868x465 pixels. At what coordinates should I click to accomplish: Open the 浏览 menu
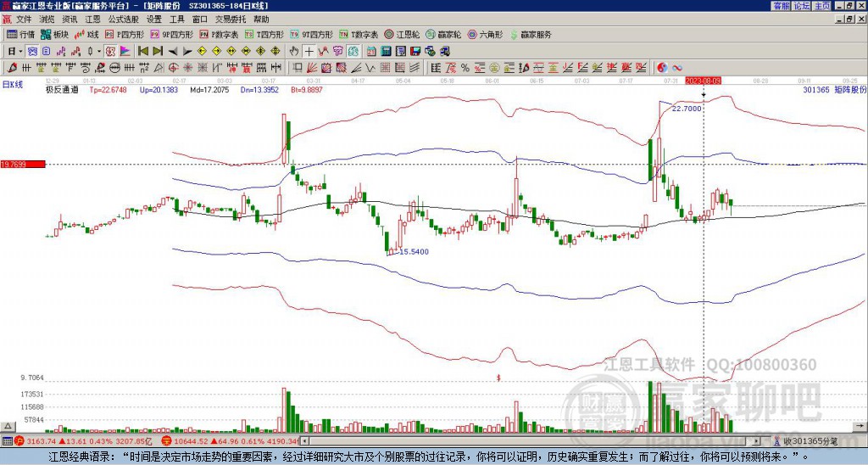[x=47, y=20]
